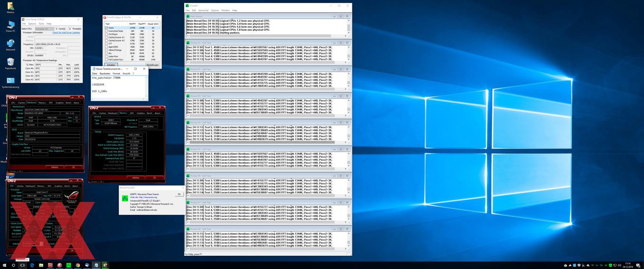Open the Papierkorb recycle bin icon
The height and width of the screenshot is (269, 644).
click(x=10, y=62)
